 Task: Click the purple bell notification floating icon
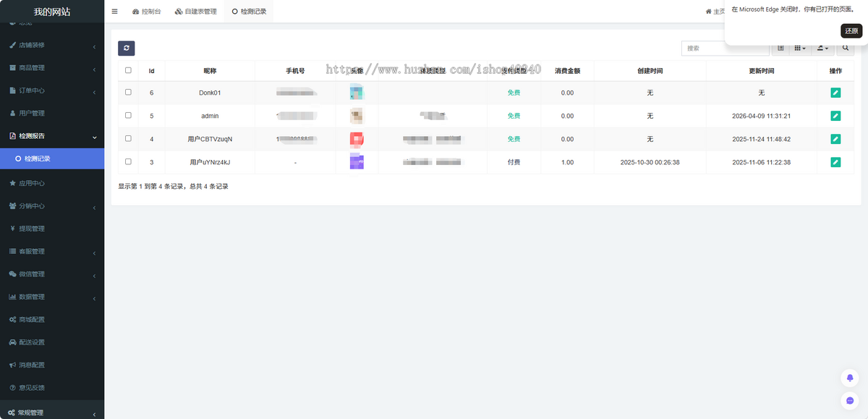pos(850,378)
